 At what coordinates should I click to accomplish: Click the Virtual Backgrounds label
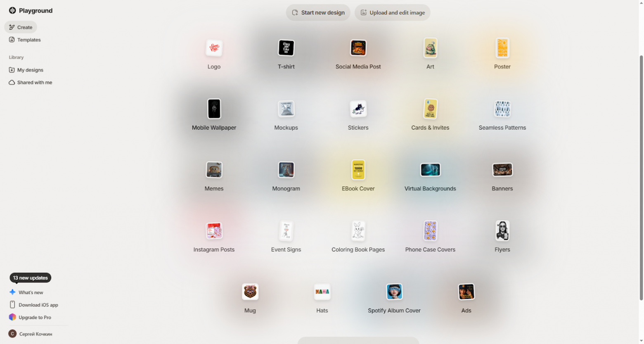(x=430, y=189)
